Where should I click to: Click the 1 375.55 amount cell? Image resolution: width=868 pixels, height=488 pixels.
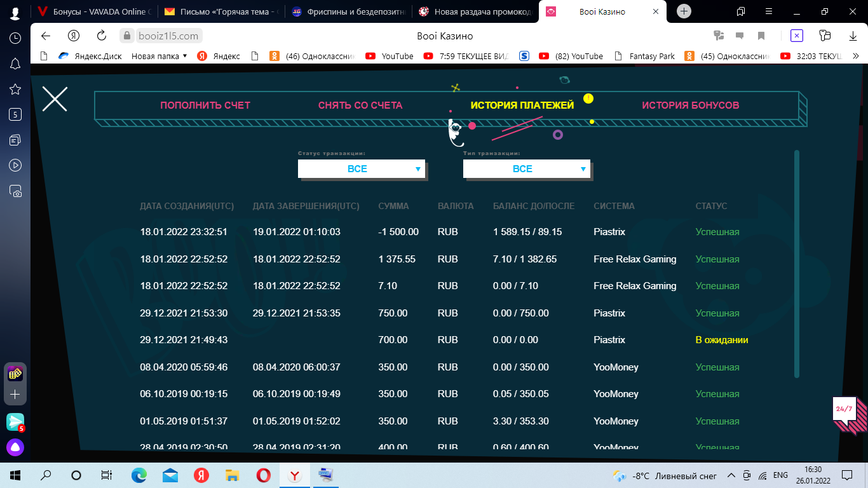tap(397, 259)
